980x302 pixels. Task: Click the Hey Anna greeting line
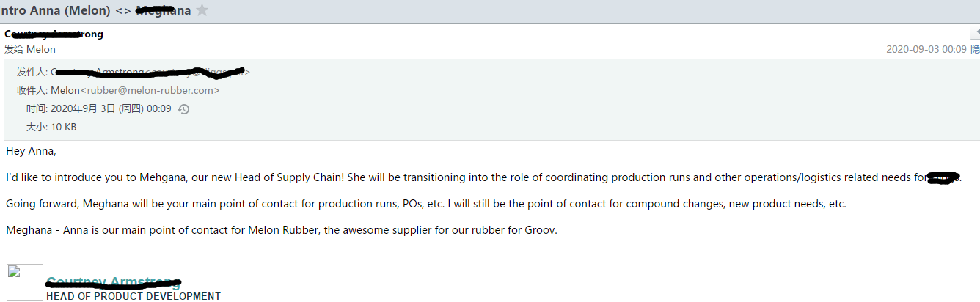(31, 151)
